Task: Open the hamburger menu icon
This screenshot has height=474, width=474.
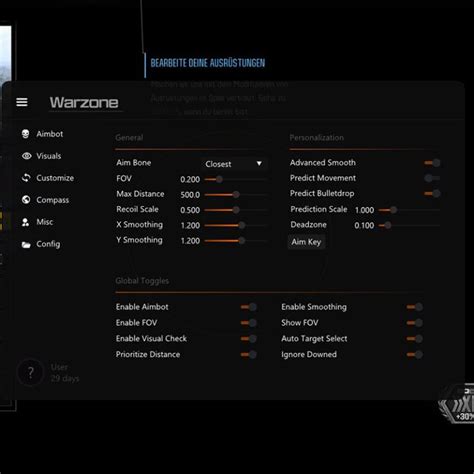Action: pyautogui.click(x=22, y=102)
